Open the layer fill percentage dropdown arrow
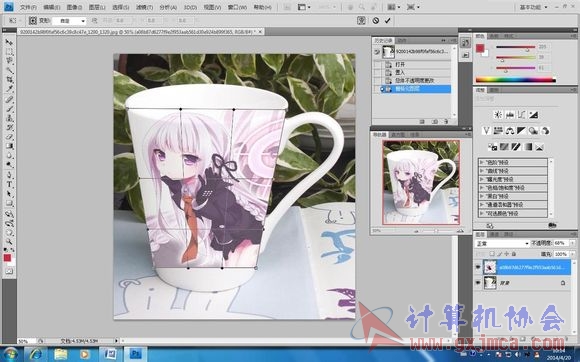Image resolution: width=580 pixels, height=362 pixels. (573, 254)
